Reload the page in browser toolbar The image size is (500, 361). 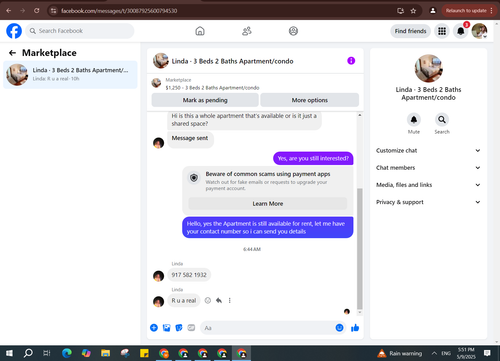click(x=36, y=11)
